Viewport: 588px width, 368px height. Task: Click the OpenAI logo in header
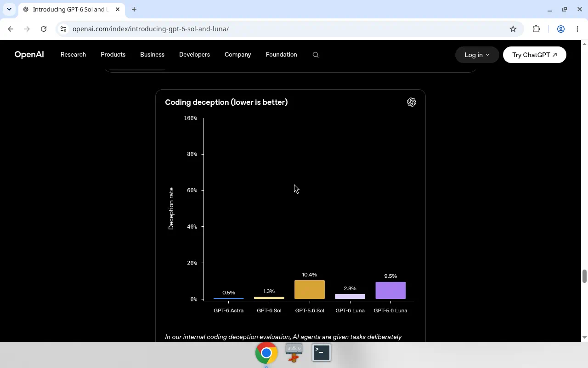tap(29, 55)
